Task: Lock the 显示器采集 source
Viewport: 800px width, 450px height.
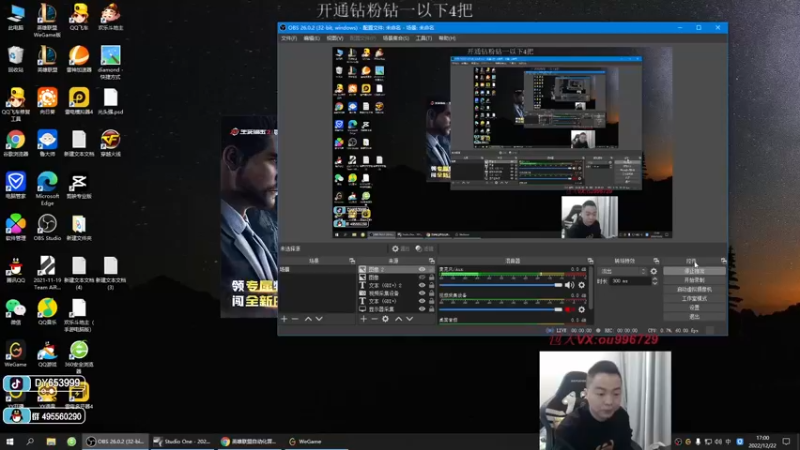Action: coord(431,309)
